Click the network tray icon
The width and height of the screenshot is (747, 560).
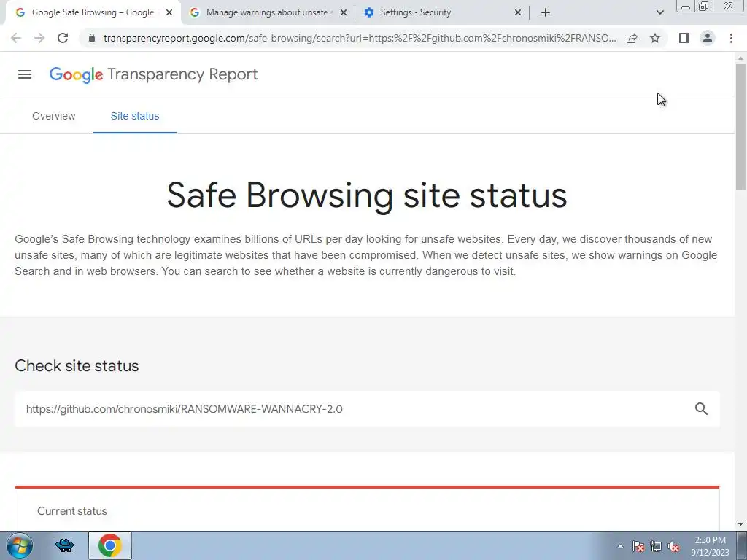coord(656,546)
